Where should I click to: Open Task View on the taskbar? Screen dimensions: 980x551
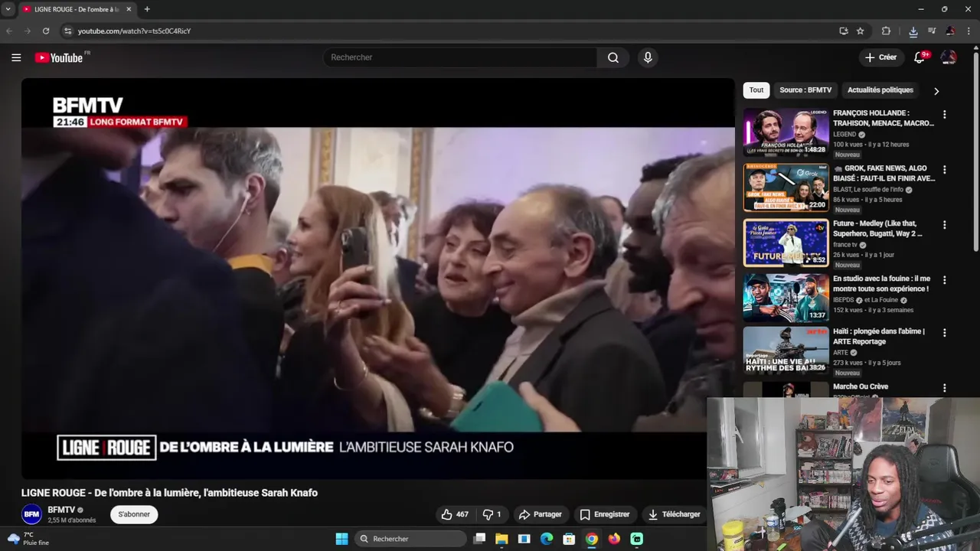tap(479, 539)
